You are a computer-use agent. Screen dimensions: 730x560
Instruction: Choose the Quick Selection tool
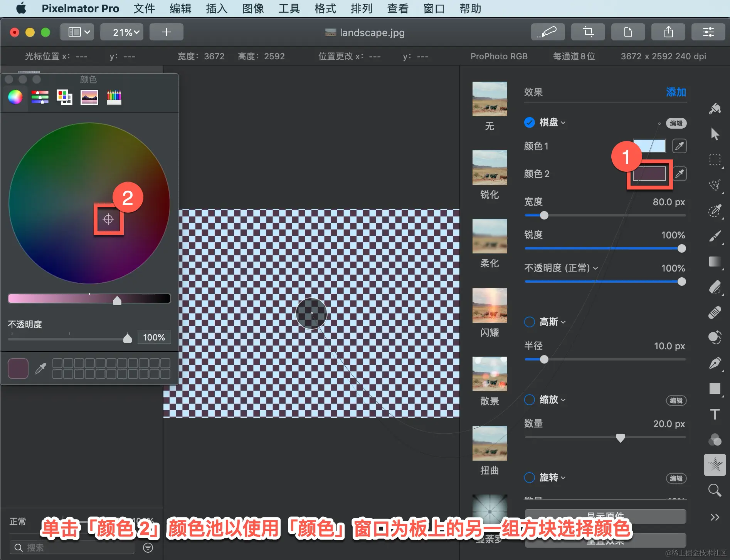pyautogui.click(x=715, y=185)
